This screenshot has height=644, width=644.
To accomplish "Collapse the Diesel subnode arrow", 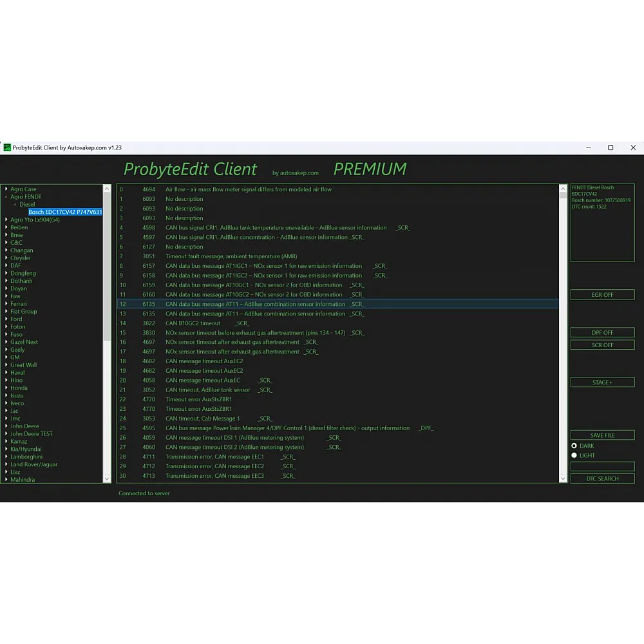I will coord(15,205).
